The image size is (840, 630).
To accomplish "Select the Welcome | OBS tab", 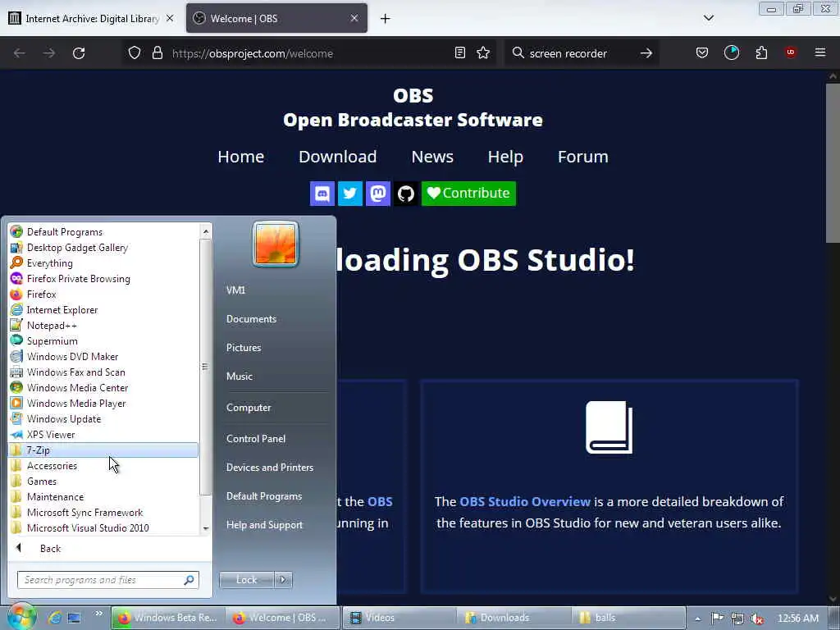I will tap(276, 19).
